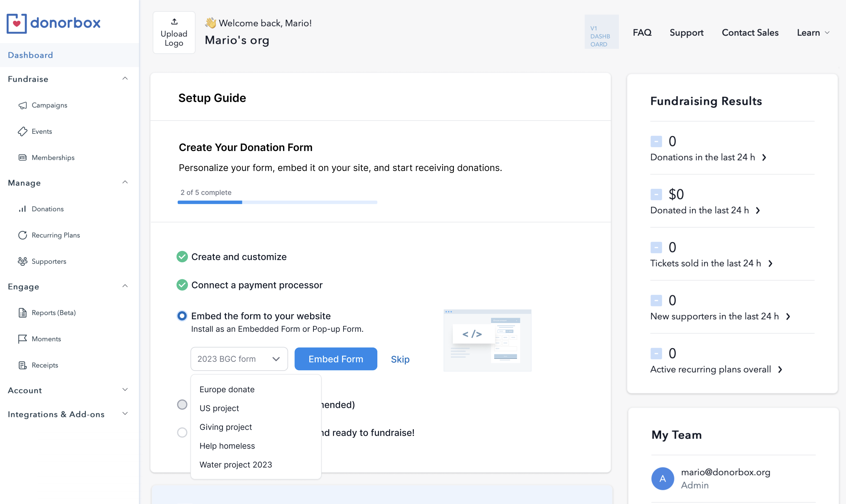Expand the Account section in the sidebar
Viewport: 846px width, 504px height.
(x=125, y=390)
